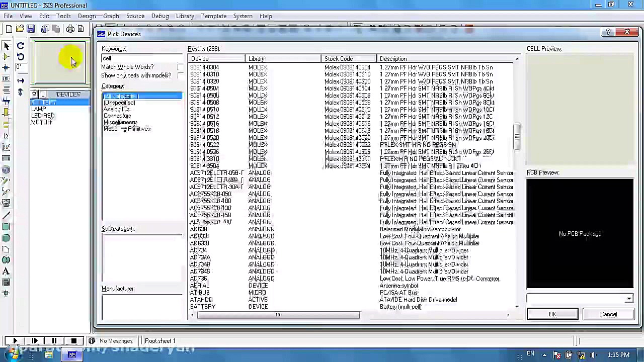Screen dimensions: 644x362
Task: Open the View menu
Action: [x=26, y=16]
